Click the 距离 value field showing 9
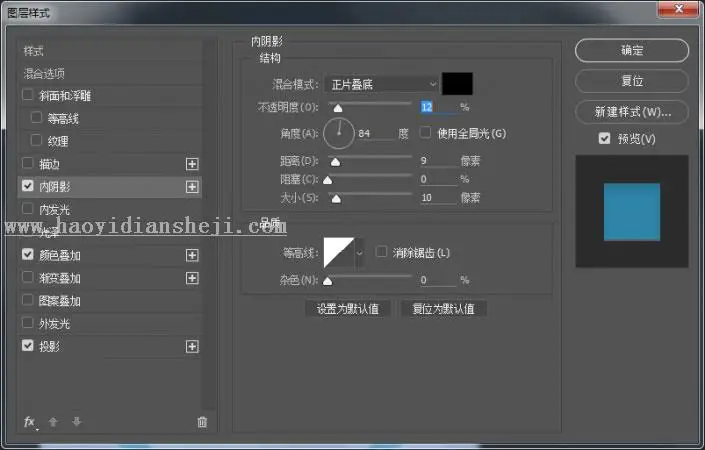This screenshot has width=705, height=450. (438, 160)
